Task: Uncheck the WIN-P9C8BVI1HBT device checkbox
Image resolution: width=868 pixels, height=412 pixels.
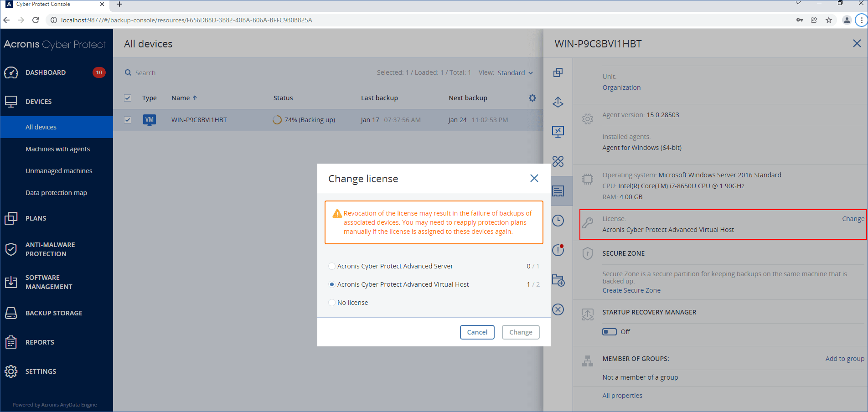Action: point(128,120)
